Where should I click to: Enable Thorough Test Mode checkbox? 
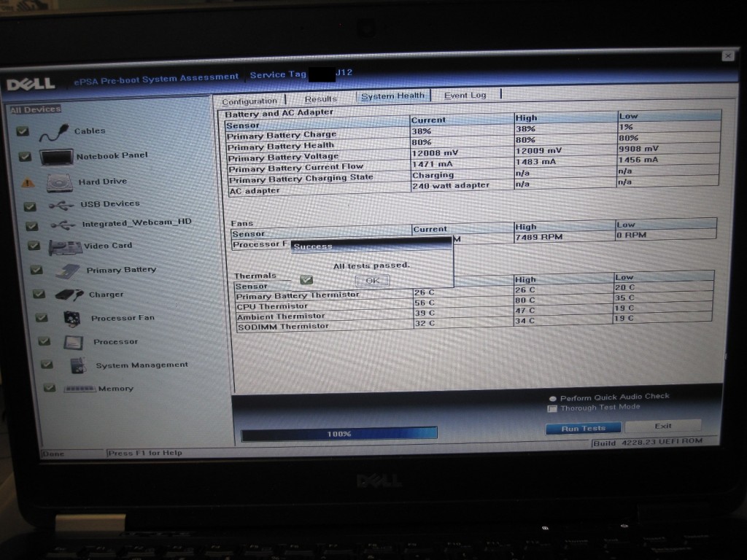pos(553,408)
